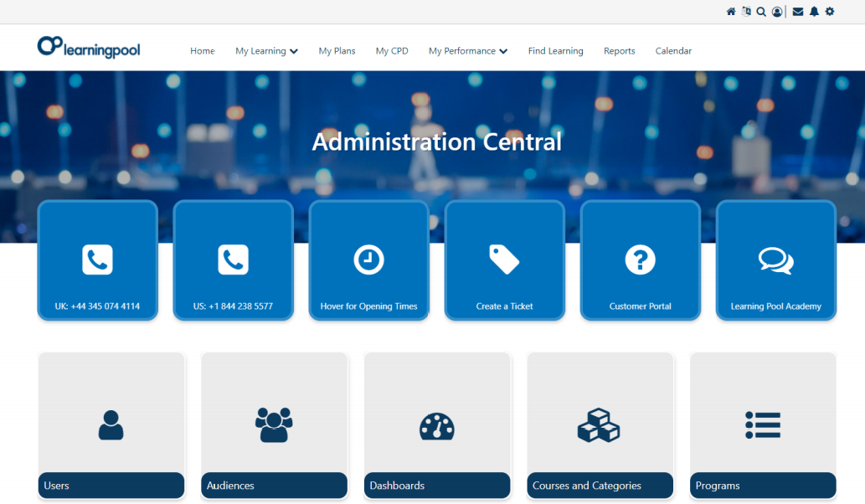865x504 pixels.
Task: Open the language translation icon
Action: 746,12
